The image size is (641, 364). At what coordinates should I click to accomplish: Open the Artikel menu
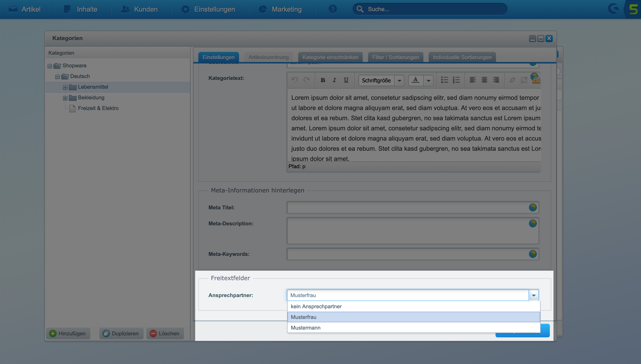24,9
